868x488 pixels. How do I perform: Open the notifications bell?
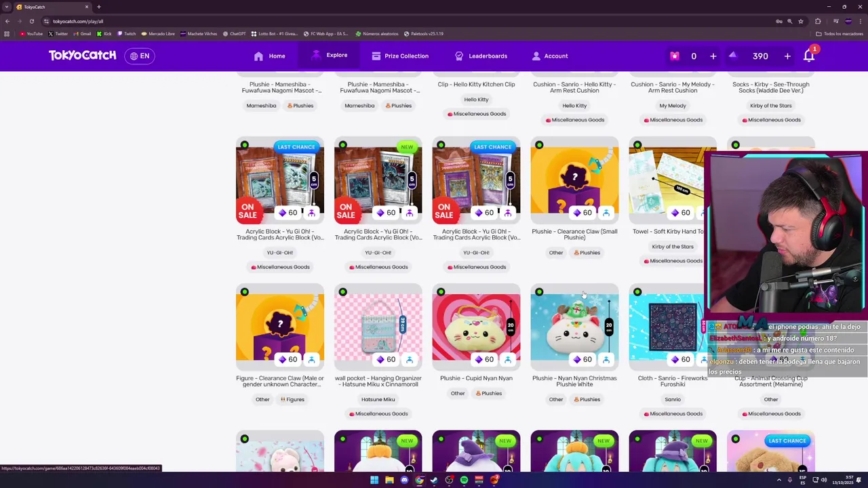click(809, 56)
